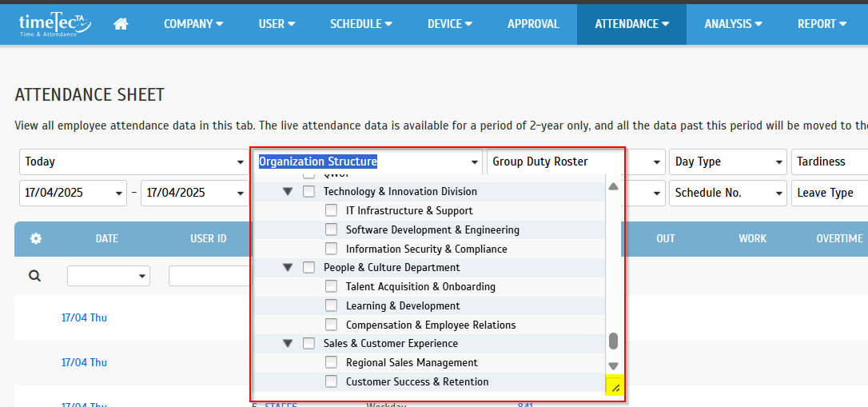Collapse the People & Culture Department node

point(288,268)
